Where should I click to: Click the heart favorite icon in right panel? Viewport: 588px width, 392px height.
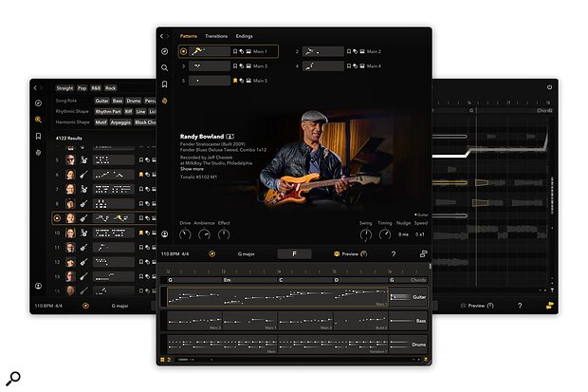point(550,87)
